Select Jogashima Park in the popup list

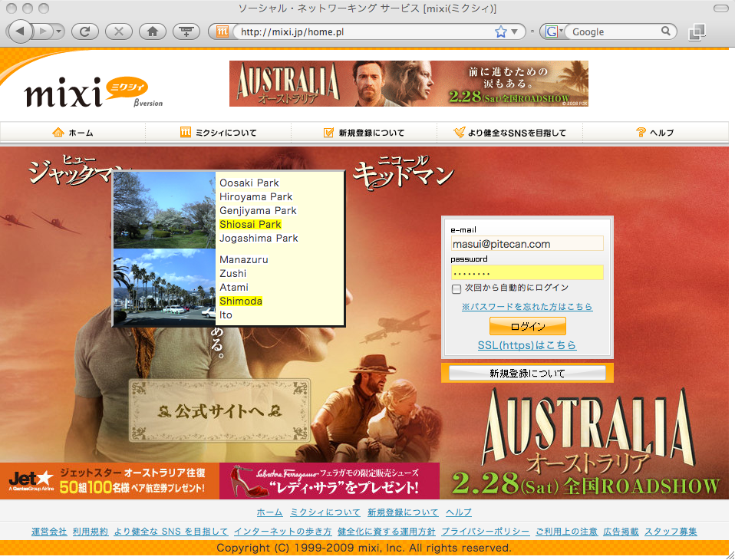(259, 238)
